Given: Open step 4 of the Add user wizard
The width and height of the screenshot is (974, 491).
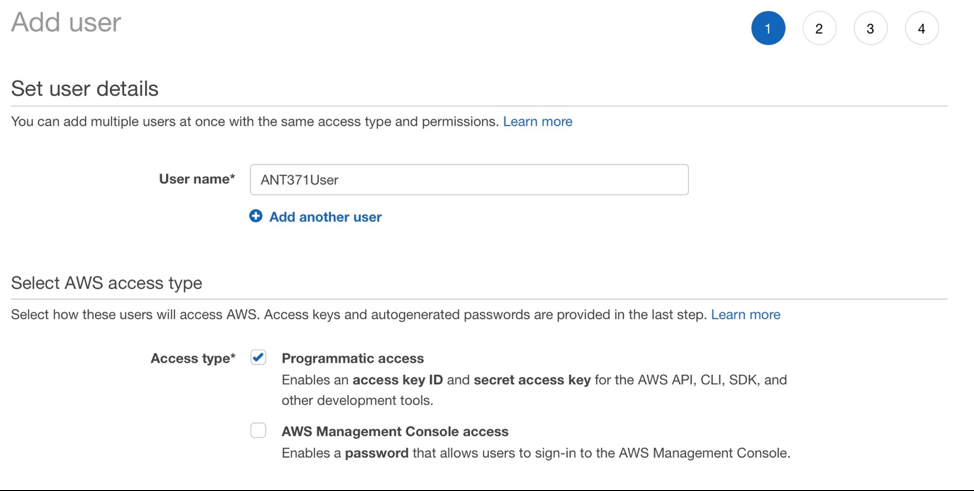Looking at the screenshot, I should 922,29.
